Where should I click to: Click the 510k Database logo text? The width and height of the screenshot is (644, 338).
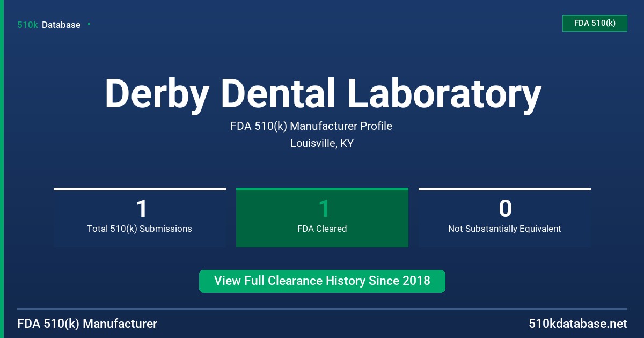point(49,25)
